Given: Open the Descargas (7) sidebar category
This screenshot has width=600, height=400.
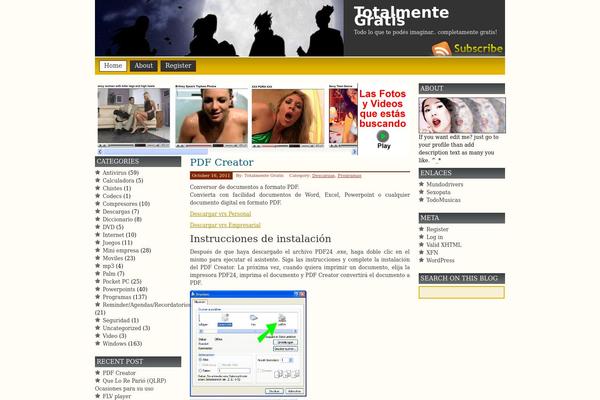Looking at the screenshot, I should coord(121,211).
